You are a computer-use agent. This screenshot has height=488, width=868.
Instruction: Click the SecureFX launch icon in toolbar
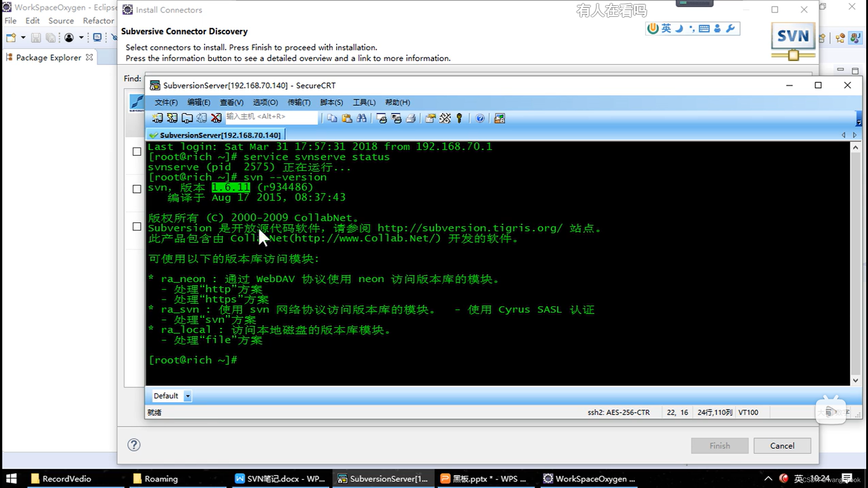(500, 118)
